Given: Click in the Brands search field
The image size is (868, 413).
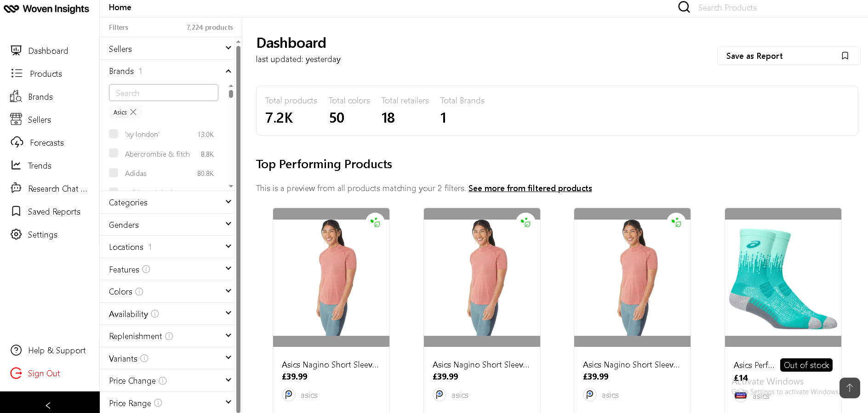Looking at the screenshot, I should click(164, 93).
